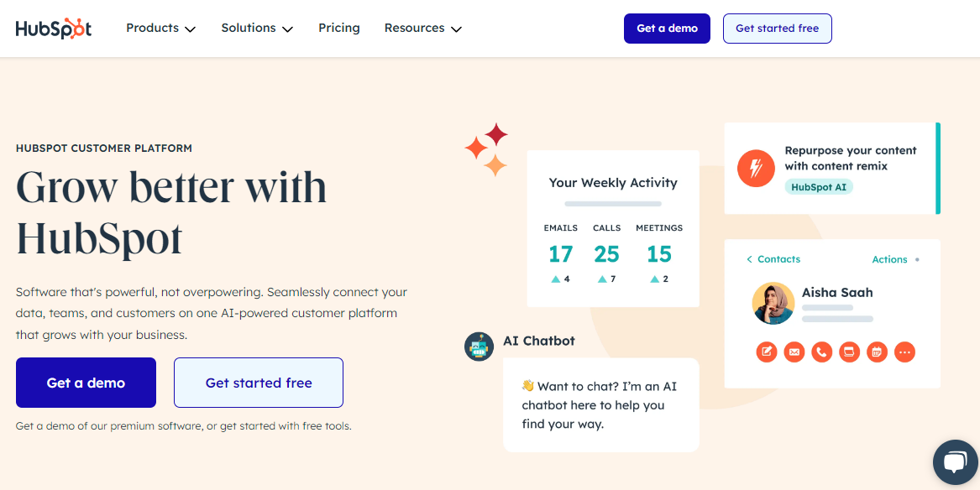
Task: Open the chat widget bubble in the corner
Action: pos(955,462)
